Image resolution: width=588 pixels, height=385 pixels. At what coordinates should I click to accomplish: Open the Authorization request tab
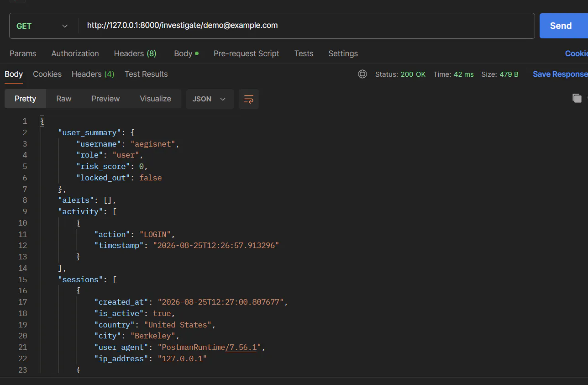point(75,53)
